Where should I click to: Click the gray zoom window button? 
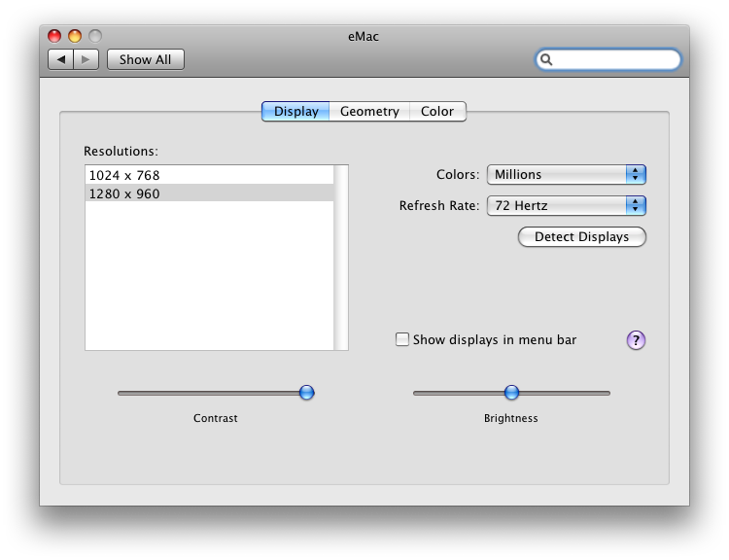coord(95,36)
